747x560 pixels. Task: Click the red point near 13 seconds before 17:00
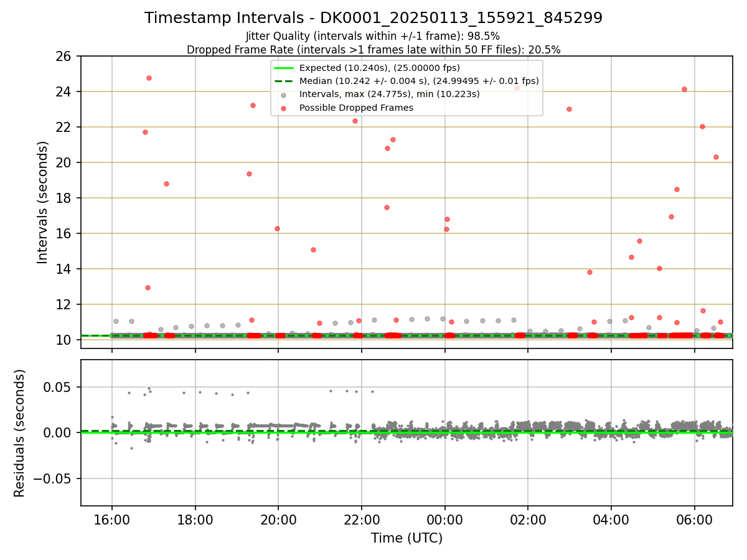coord(148,287)
